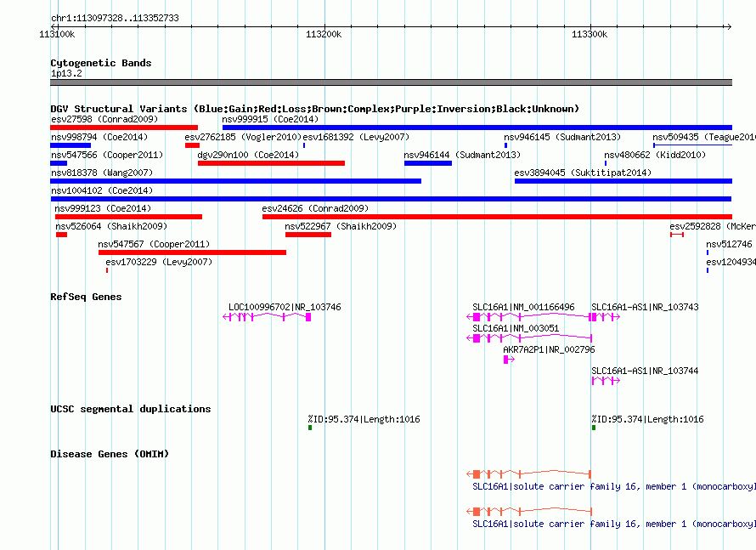Click the esv27598 (Conrad2009) red variant bar
Screen dimensions: 756x550
point(124,128)
